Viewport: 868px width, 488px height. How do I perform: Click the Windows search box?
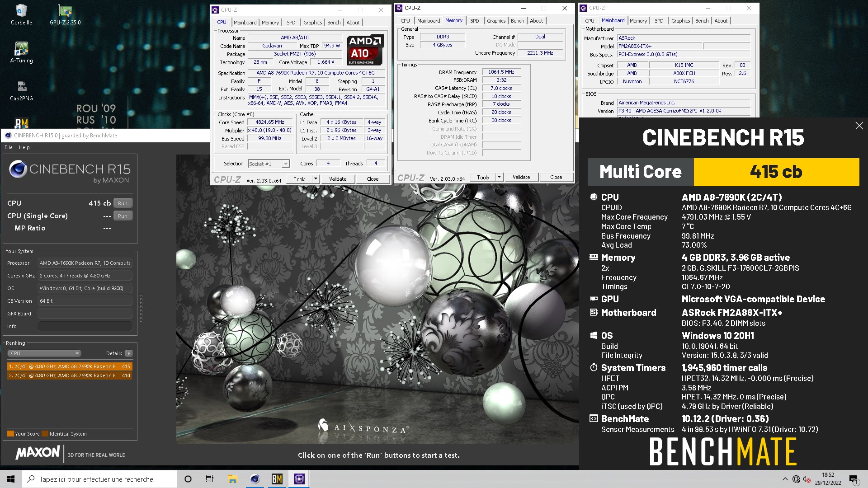99,479
